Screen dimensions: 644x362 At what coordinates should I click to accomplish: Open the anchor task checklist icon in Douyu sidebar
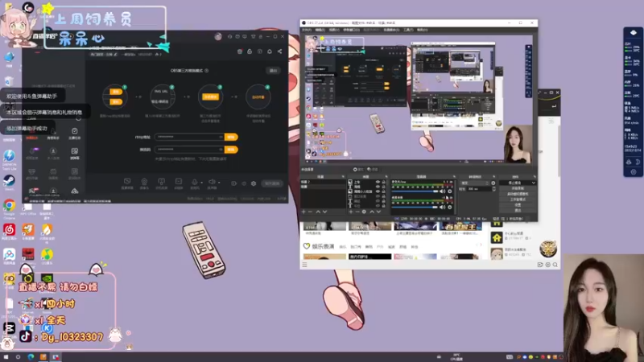(74, 131)
